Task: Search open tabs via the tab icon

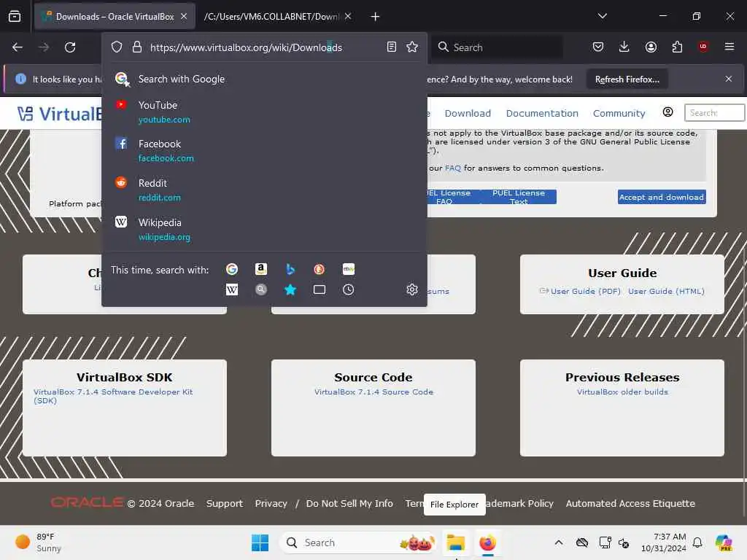Action: coord(320,289)
